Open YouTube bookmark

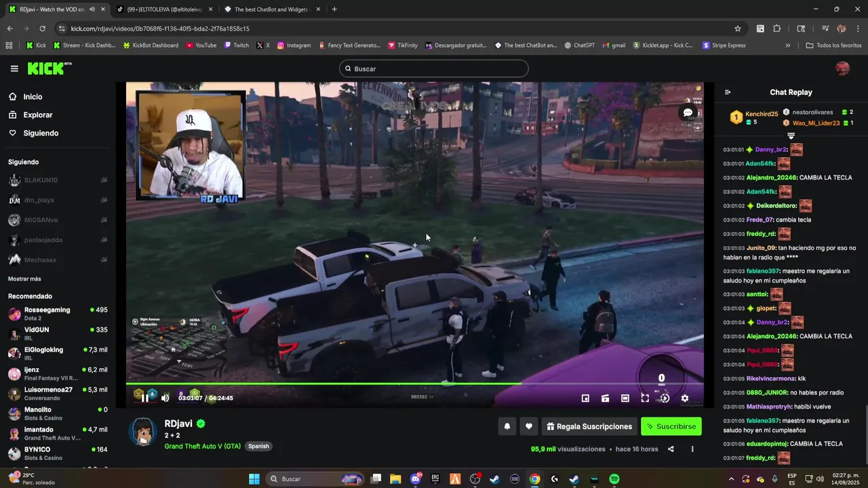coord(201,45)
